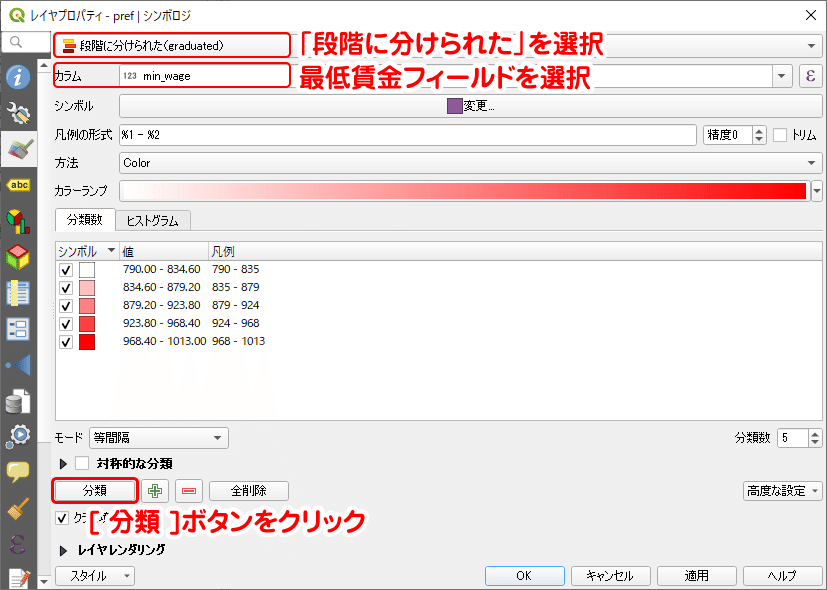Viewport: 827px width, 590px height.
Task: Click the red color ramp bar
Action: pyautogui.click(x=465, y=191)
